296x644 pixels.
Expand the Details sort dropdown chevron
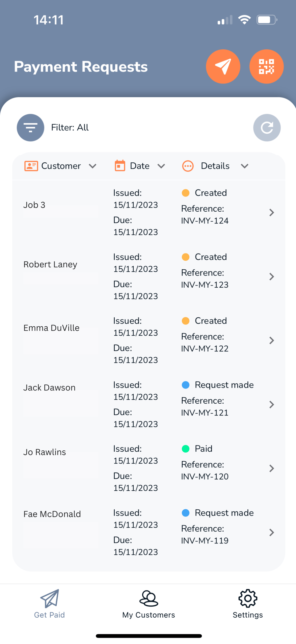pos(245,166)
